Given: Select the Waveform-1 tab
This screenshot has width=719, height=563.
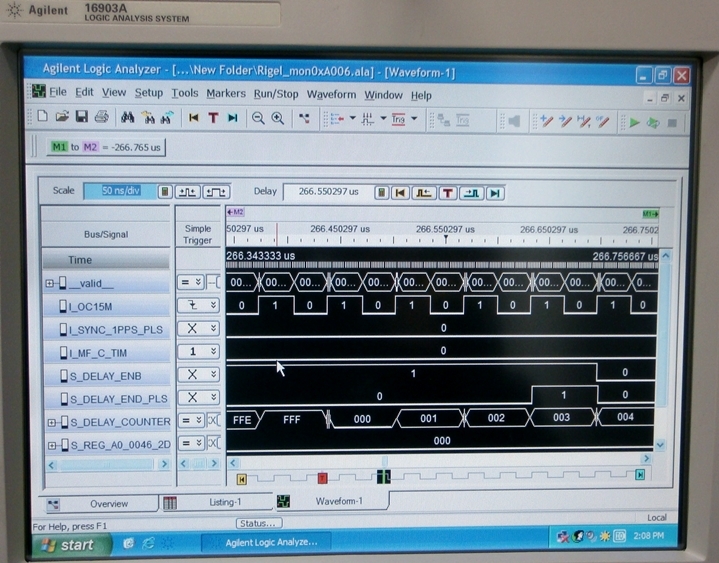Looking at the screenshot, I should coord(331,501).
